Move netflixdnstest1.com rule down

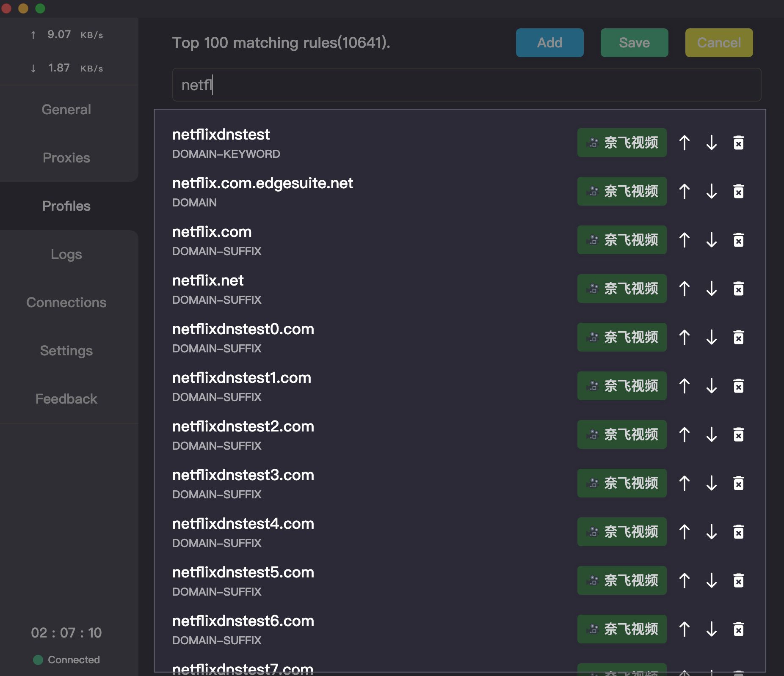712,386
